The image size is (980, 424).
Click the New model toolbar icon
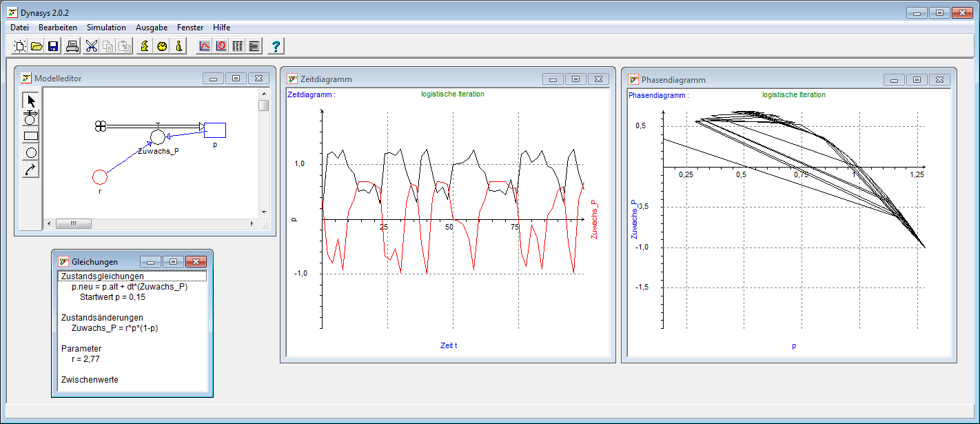click(x=20, y=46)
